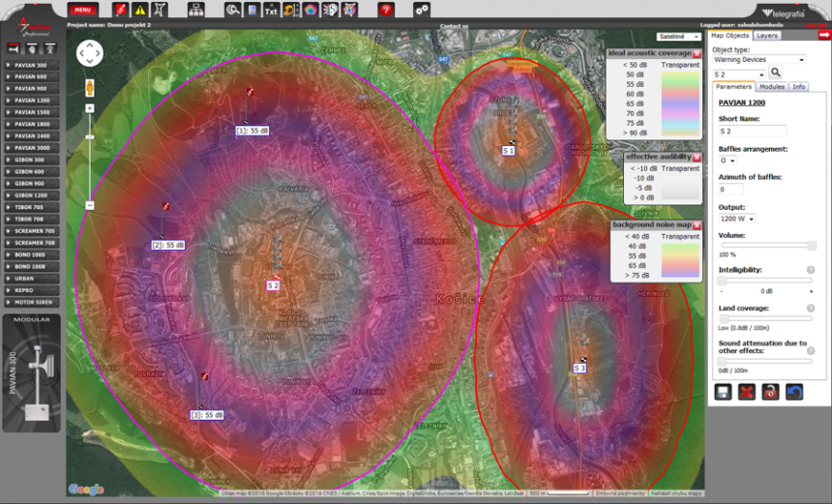The height and width of the screenshot is (504, 832).
Task: Expand the PAVIAN 1200 sidebar item
Action: [32, 101]
